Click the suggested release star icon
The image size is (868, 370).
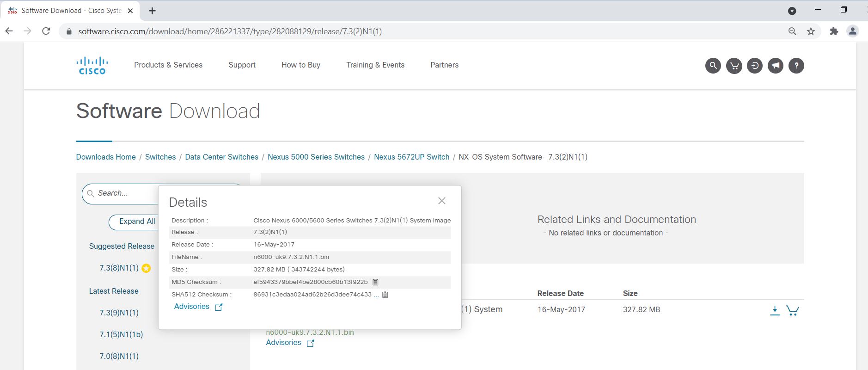coord(146,268)
